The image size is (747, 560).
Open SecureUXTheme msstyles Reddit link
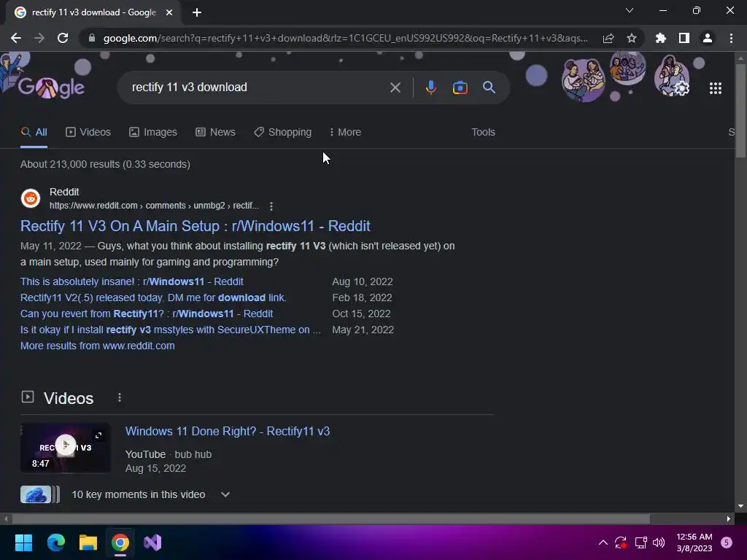click(x=171, y=330)
